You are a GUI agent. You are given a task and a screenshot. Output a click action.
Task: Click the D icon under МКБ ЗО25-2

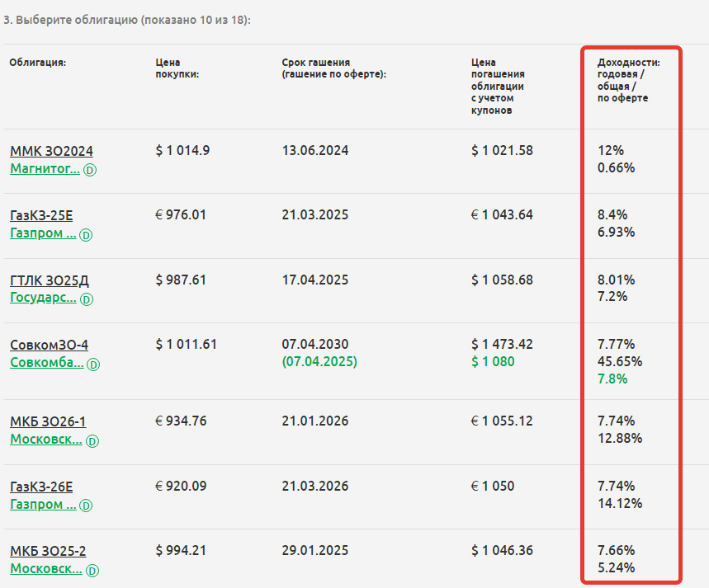(x=92, y=571)
